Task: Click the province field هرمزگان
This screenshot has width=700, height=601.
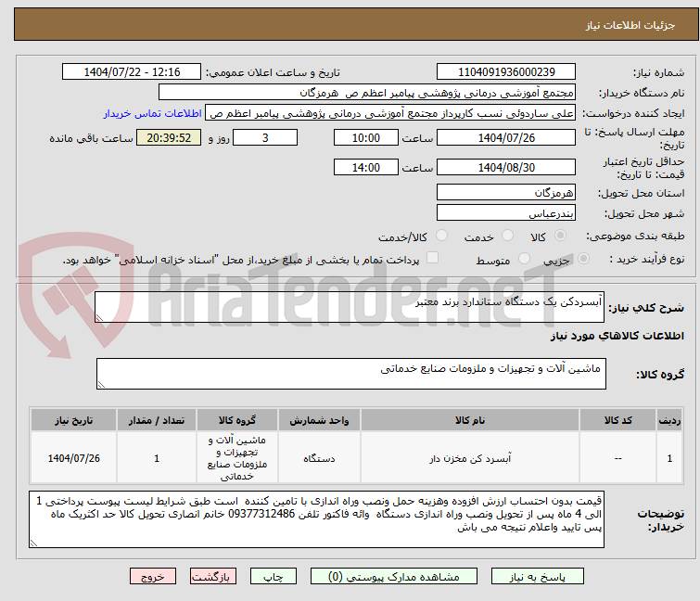Action: tap(506, 192)
